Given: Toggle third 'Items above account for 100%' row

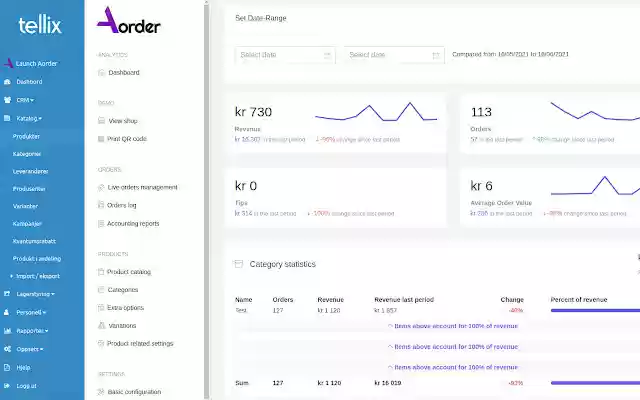Looking at the screenshot, I should click(453, 367).
